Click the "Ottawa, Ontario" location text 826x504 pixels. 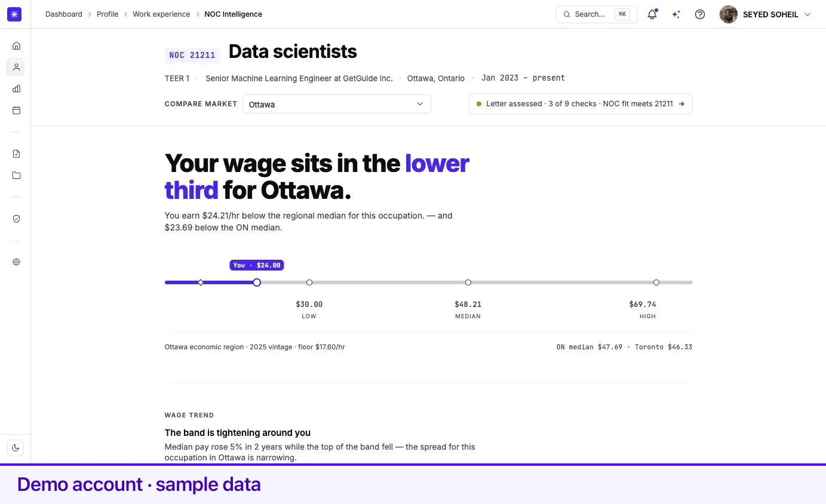click(436, 78)
